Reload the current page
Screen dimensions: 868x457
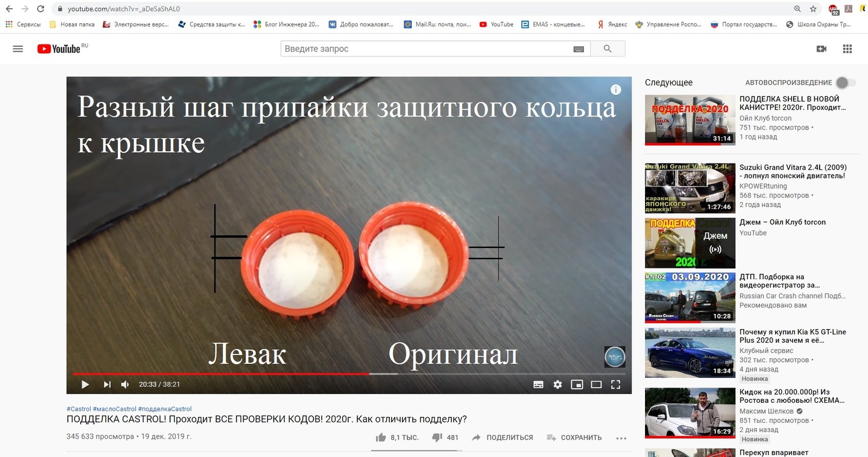point(41,9)
